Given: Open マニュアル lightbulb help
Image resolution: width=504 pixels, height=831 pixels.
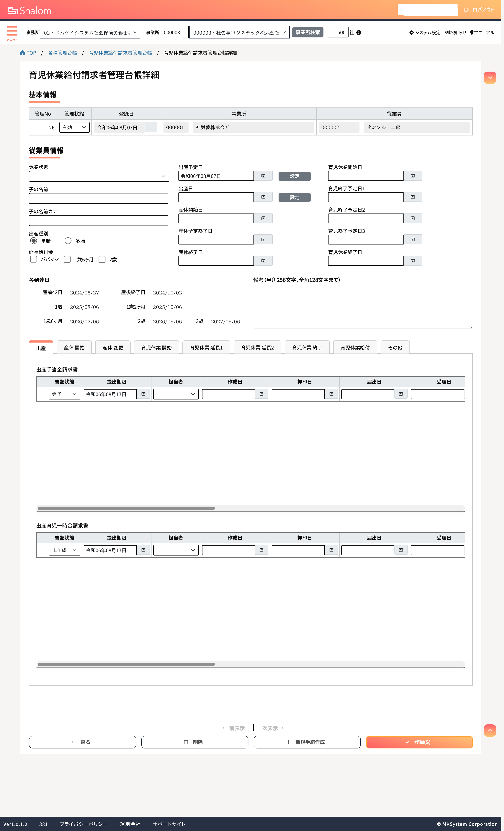Looking at the screenshot, I should pyautogui.click(x=472, y=33).
